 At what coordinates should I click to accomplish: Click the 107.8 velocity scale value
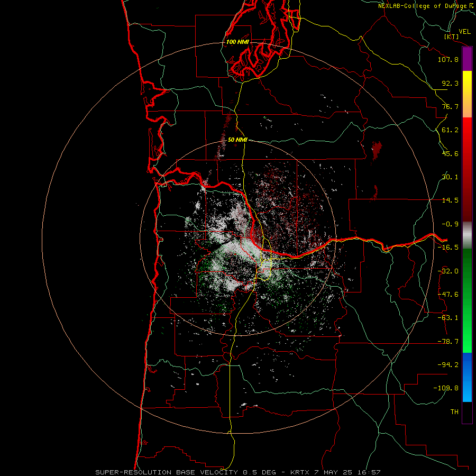click(x=448, y=59)
